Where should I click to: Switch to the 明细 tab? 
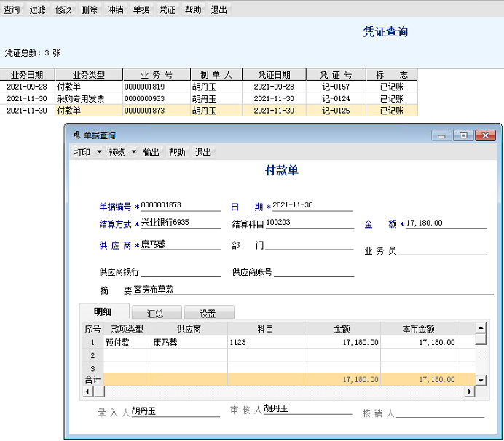coord(104,311)
